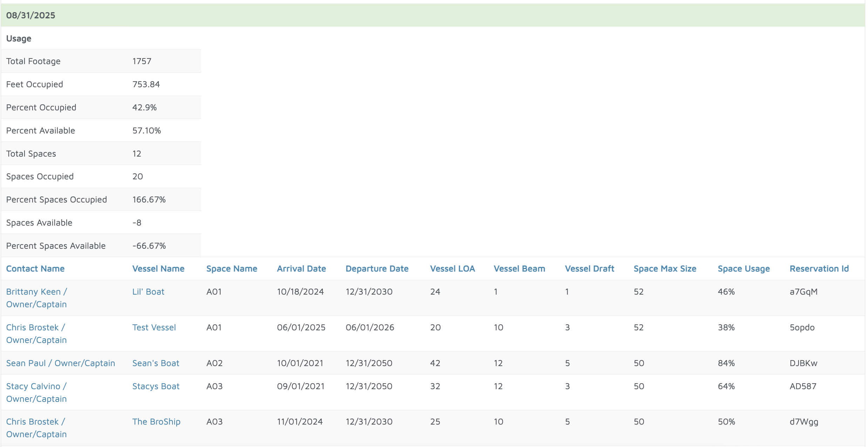The height and width of the screenshot is (447, 868).
Task: Click Space Usage column header
Action: [x=744, y=269]
